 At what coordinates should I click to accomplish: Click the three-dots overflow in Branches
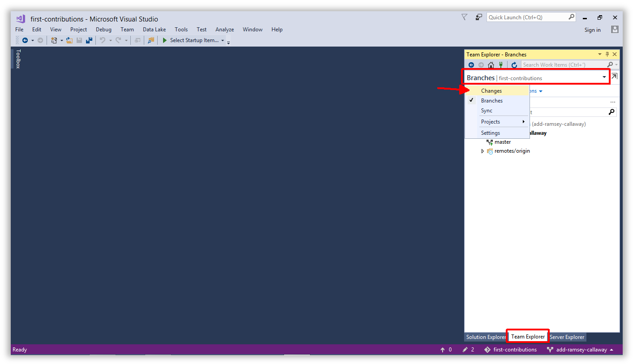coord(613,102)
